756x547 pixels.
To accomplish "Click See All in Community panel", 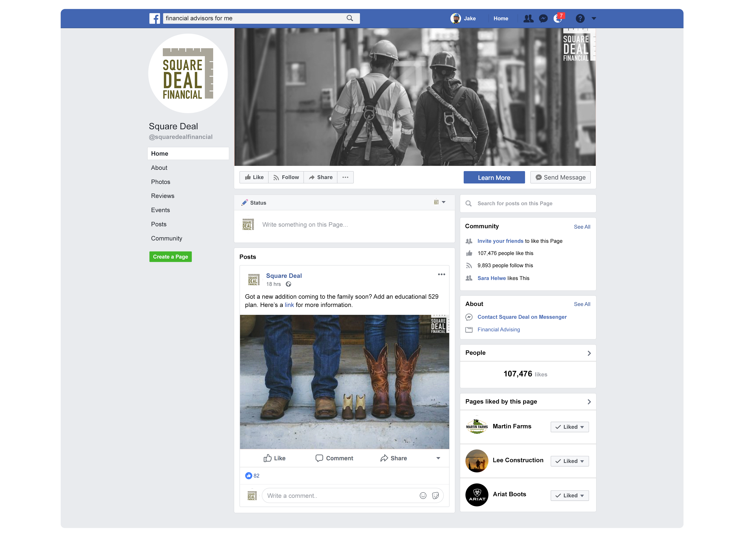I will tap(582, 227).
